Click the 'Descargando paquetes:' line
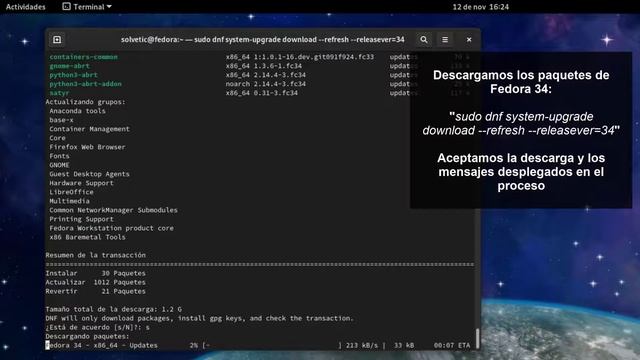The height and width of the screenshot is (360, 640). [x=87, y=336]
